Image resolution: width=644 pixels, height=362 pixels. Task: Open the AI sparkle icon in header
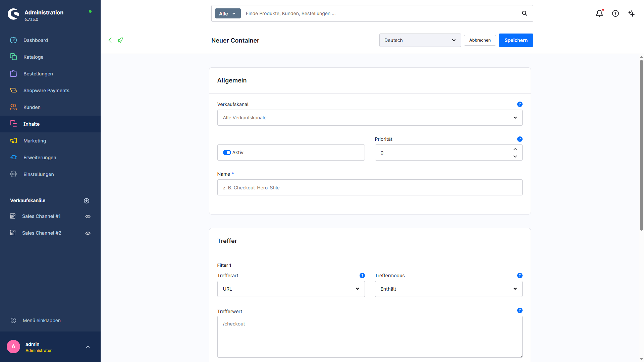pyautogui.click(x=632, y=13)
